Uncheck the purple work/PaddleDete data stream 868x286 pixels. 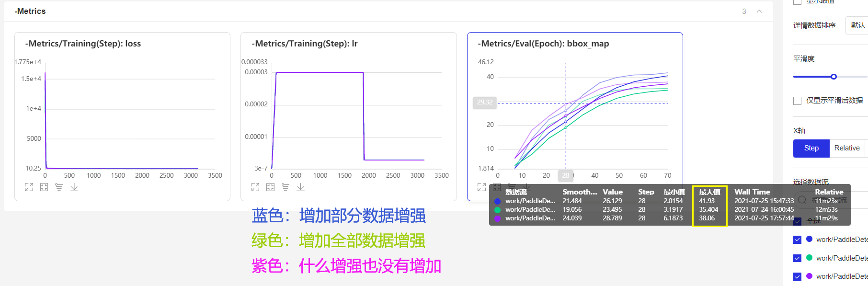pyautogui.click(x=798, y=276)
